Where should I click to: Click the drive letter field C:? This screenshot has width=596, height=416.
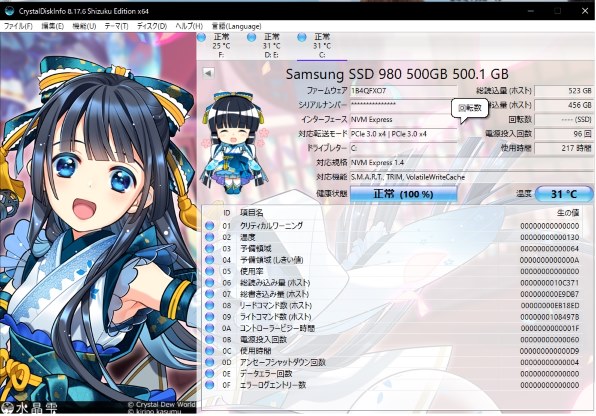click(403, 148)
